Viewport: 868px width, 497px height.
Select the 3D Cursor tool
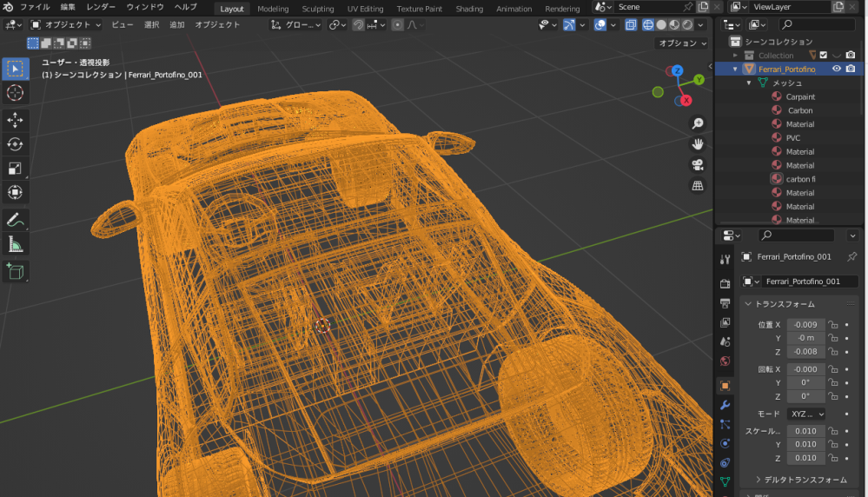pyautogui.click(x=15, y=92)
